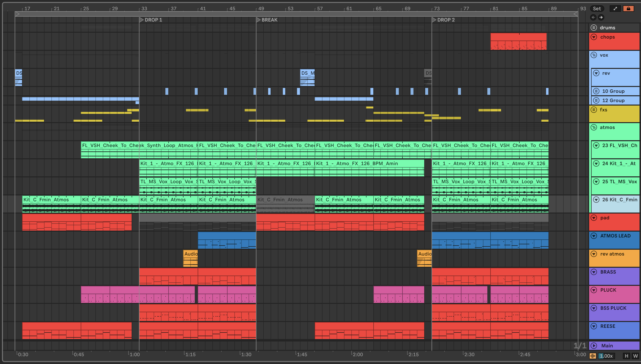Collapse the chops track
This screenshot has width=641, height=364.
[594, 37]
